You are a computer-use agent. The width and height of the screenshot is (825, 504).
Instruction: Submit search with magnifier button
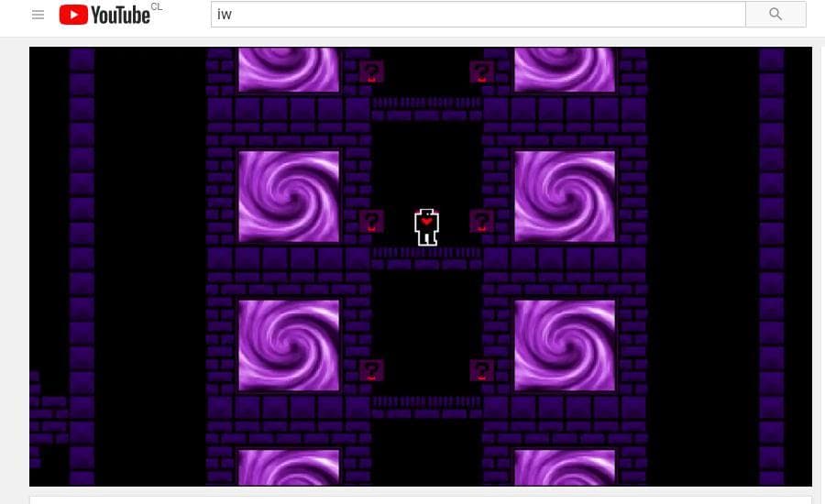coord(775,15)
